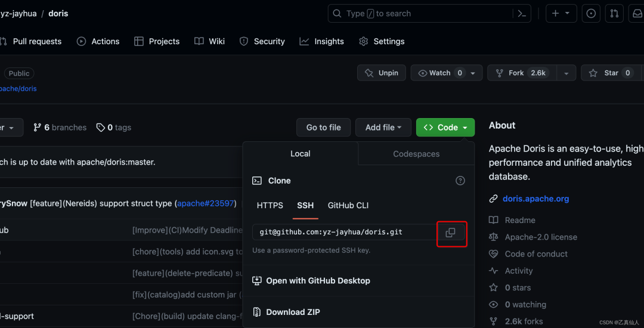644x328 pixels.
Task: Click the plus create-new button
Action: point(561,14)
